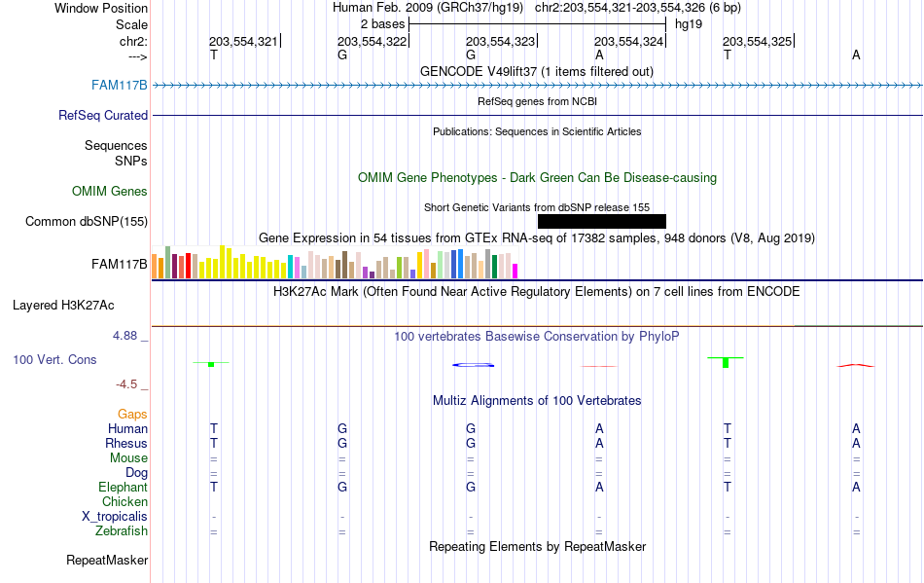
Task: Click the tall green PhyloP bar under 203,554,325
Action: [726, 362]
